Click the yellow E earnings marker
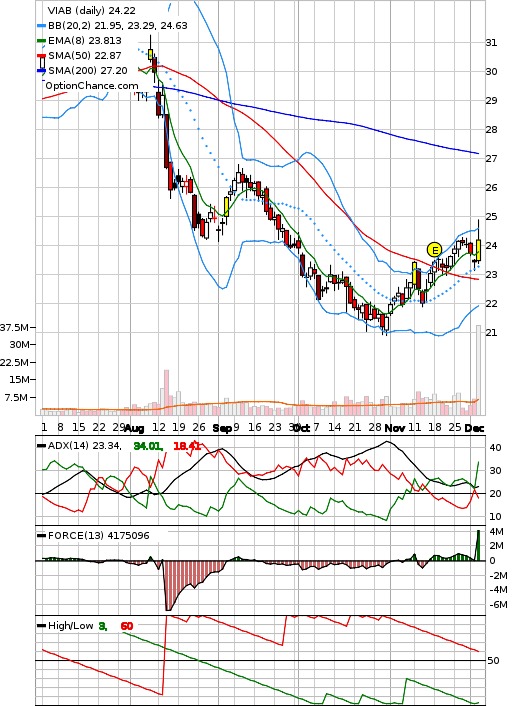This screenshot has width=526, height=706. pos(434,249)
